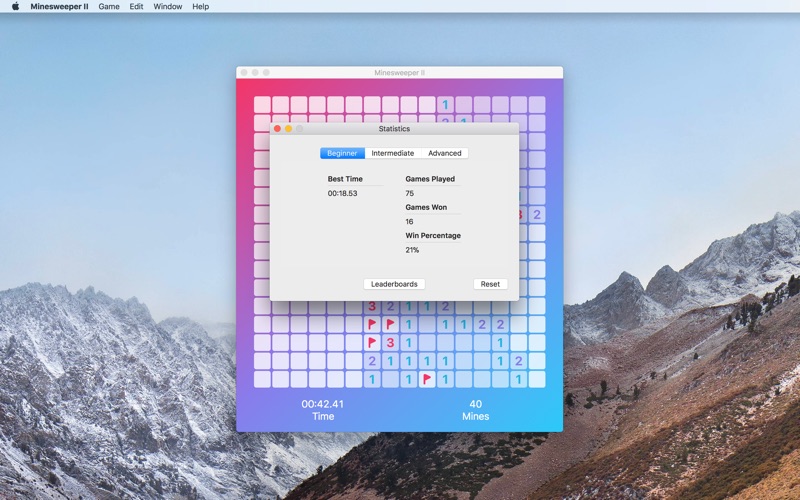Viewport: 800px width, 500px height.
Task: Click the left flag of the adjacent flag pair
Action: coord(372,324)
